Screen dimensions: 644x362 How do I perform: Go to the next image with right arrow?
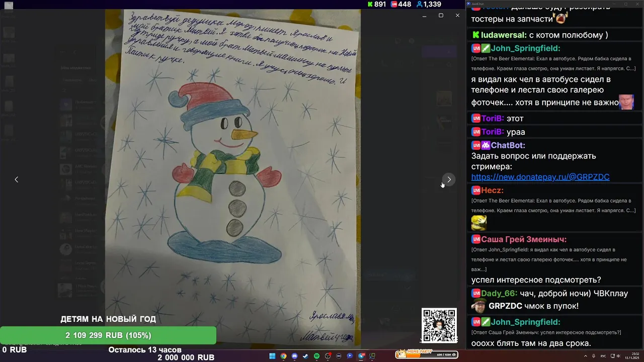click(449, 179)
